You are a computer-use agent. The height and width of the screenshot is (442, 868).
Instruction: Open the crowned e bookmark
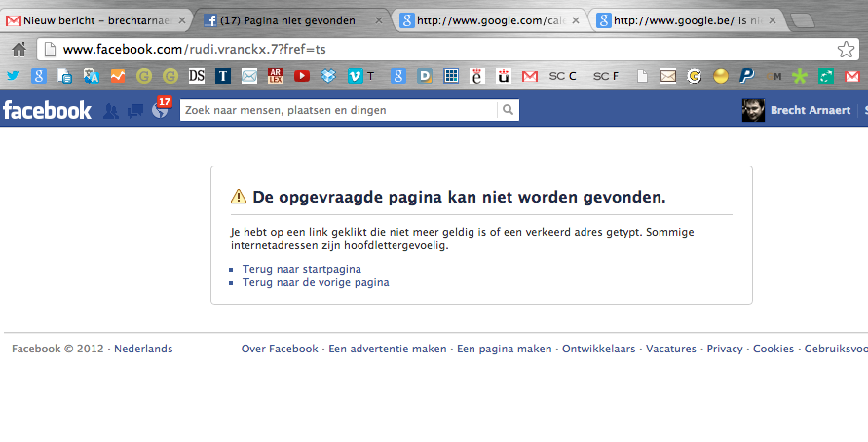pyautogui.click(x=477, y=76)
